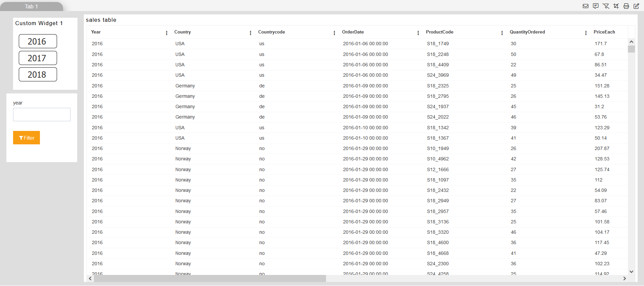
Task: Select product code S24_1937 cell
Action: [x=438, y=106]
